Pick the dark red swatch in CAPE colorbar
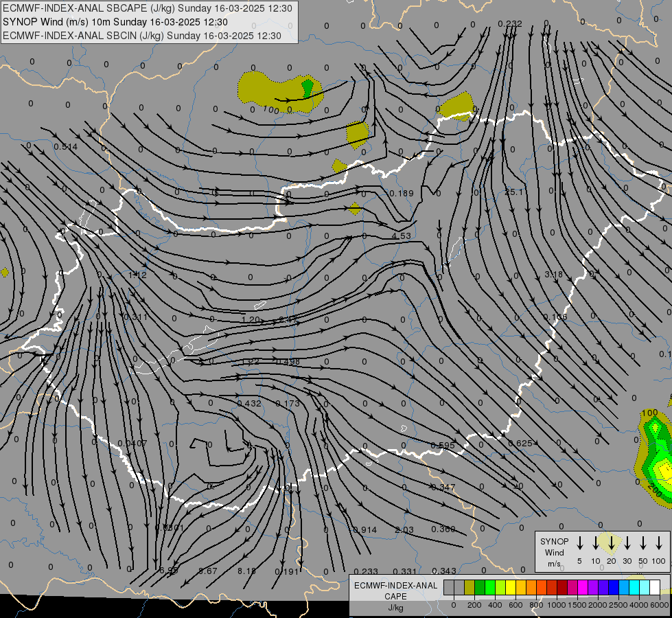The width and height of the screenshot is (672, 618). (562, 588)
